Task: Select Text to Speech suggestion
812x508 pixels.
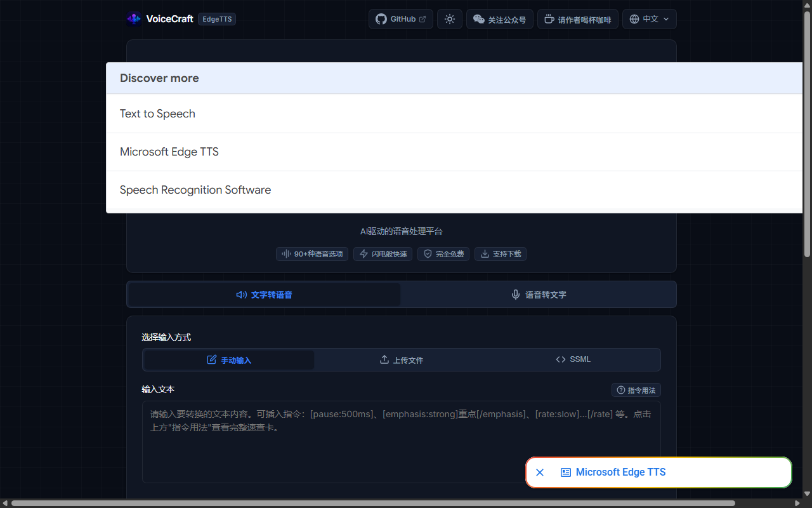Action: [x=454, y=114]
